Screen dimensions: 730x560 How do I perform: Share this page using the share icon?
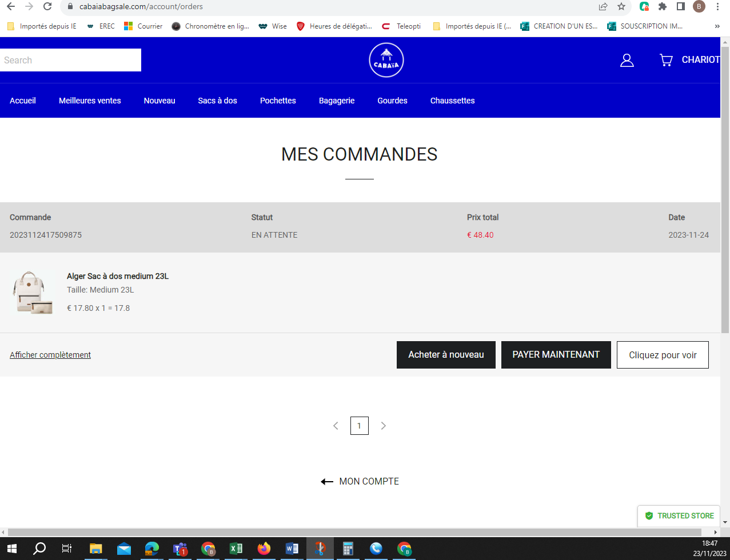click(x=603, y=7)
